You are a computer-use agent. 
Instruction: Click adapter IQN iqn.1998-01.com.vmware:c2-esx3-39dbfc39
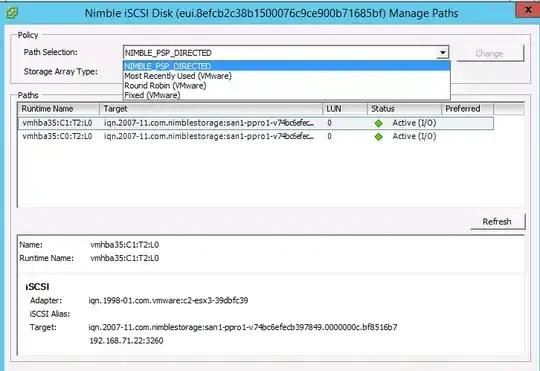coord(168,300)
